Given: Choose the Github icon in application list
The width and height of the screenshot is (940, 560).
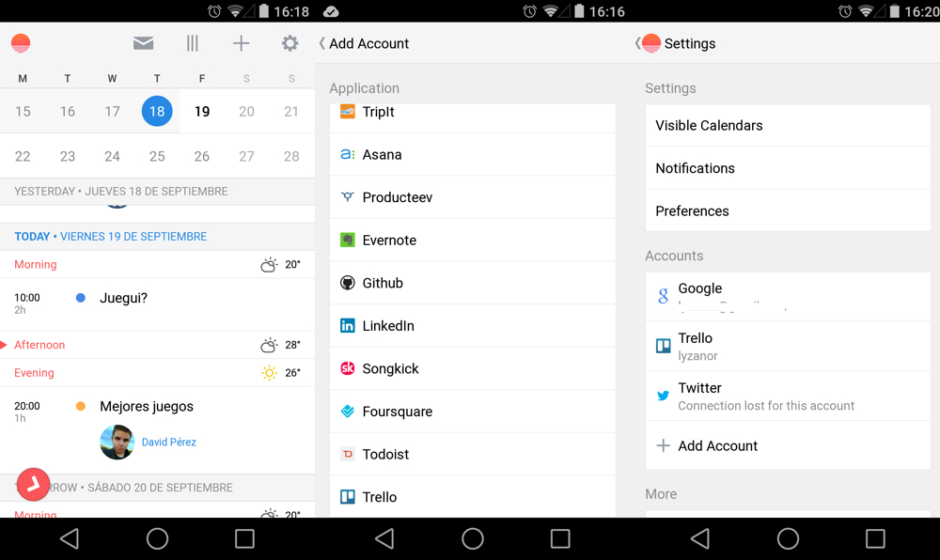Looking at the screenshot, I should tap(348, 283).
